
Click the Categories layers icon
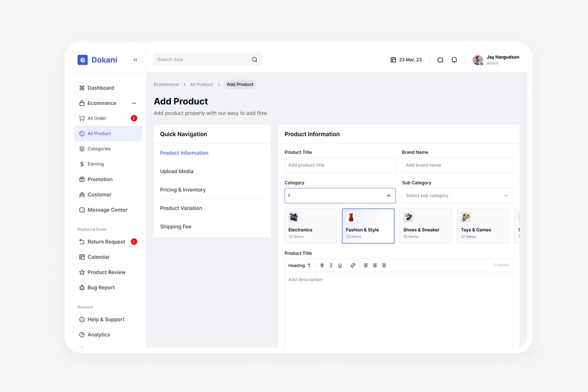pos(81,149)
